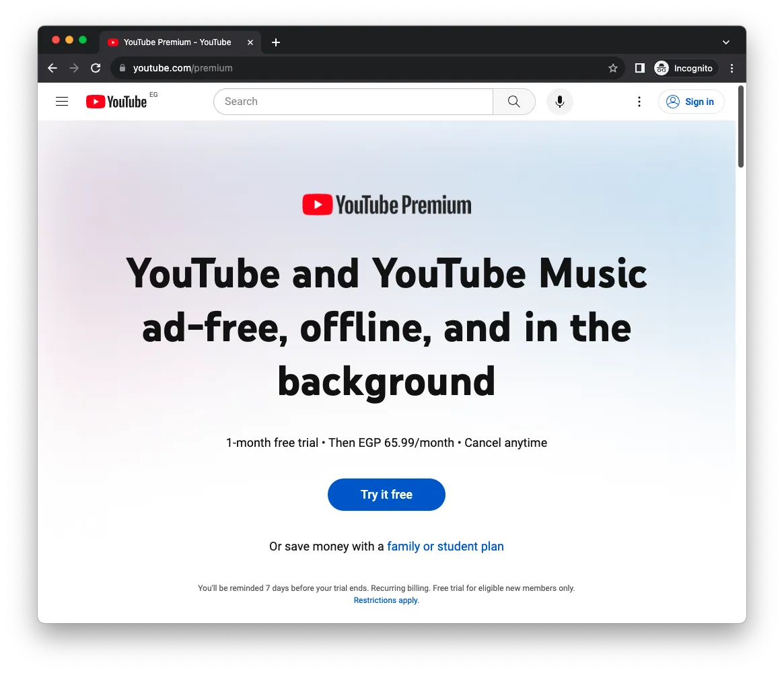Image resolution: width=784 pixels, height=673 pixels.
Task: Search with your voice microphone
Action: click(559, 102)
